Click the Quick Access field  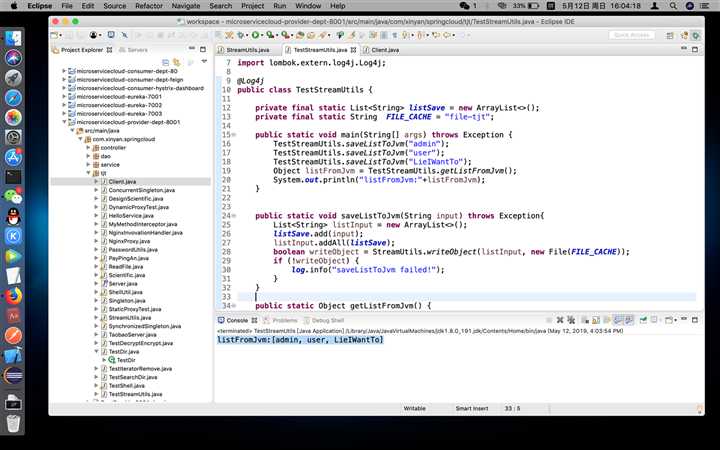tap(631, 35)
